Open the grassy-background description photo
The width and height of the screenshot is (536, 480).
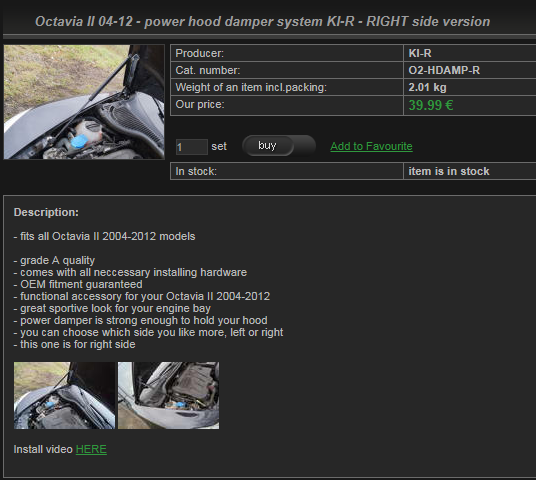65,396
